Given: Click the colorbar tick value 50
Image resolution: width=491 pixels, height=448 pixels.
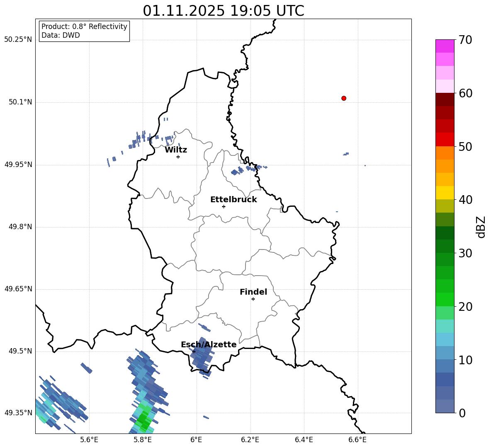Looking at the screenshot, I should point(465,146).
